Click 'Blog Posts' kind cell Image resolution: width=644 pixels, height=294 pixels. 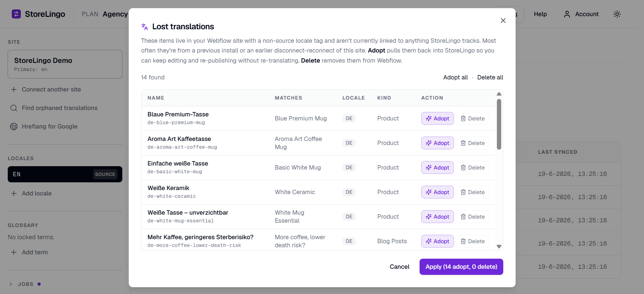(x=392, y=241)
